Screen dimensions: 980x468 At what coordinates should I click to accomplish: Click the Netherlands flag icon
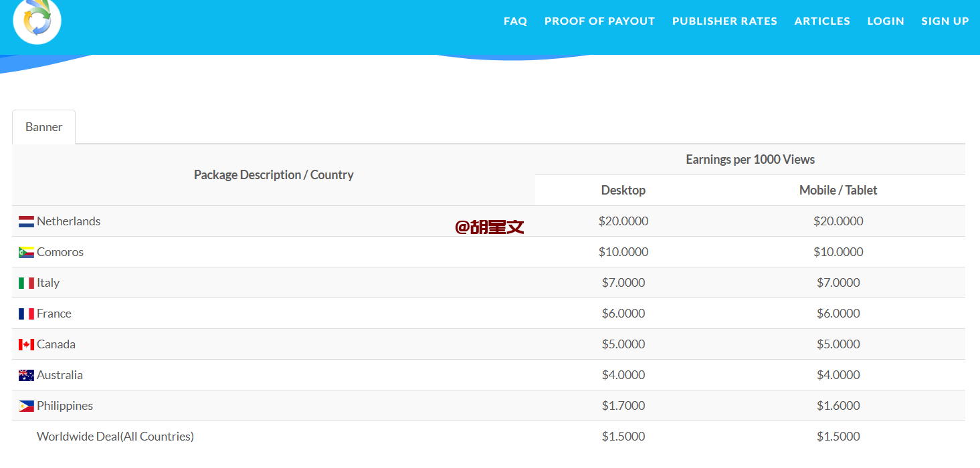26,221
